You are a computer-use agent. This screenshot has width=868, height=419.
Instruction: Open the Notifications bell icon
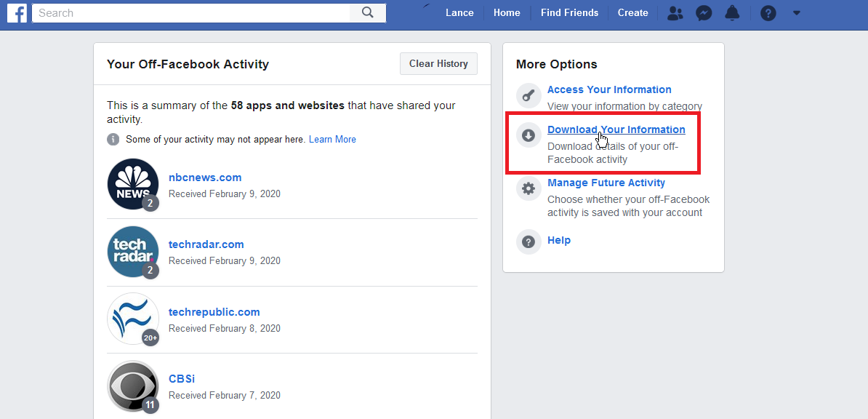click(x=732, y=13)
